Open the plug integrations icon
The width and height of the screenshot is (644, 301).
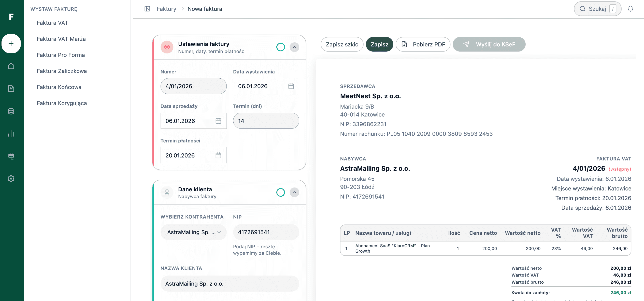(x=11, y=156)
